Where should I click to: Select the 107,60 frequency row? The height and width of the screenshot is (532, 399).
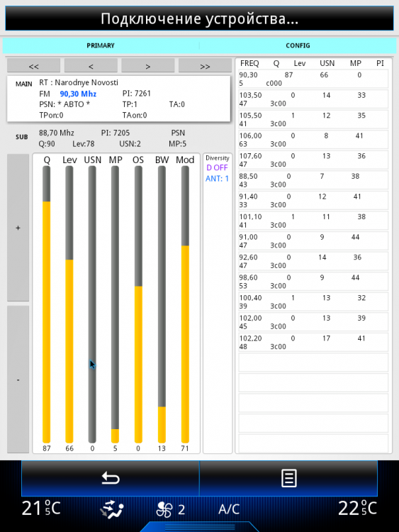pos(313,160)
